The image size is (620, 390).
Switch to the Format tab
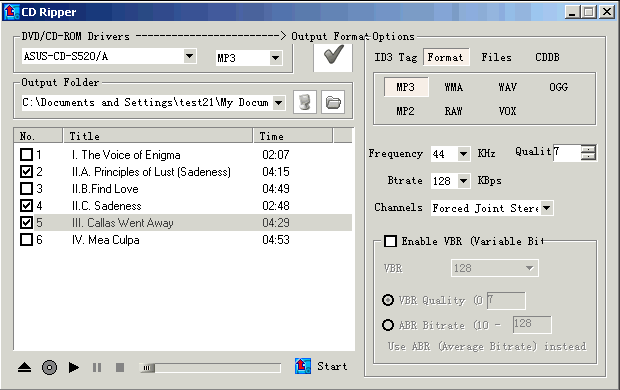(x=446, y=57)
